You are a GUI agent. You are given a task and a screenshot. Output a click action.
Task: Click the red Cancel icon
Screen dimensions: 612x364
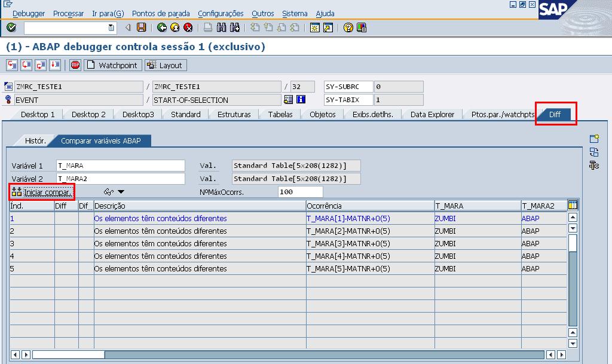(188, 27)
